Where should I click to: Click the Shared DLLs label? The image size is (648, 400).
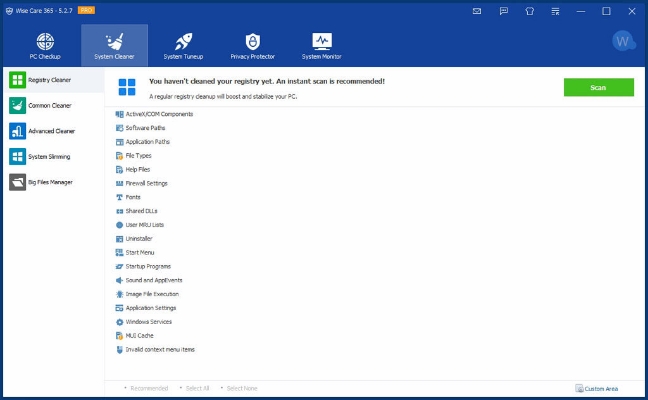pyautogui.click(x=141, y=211)
